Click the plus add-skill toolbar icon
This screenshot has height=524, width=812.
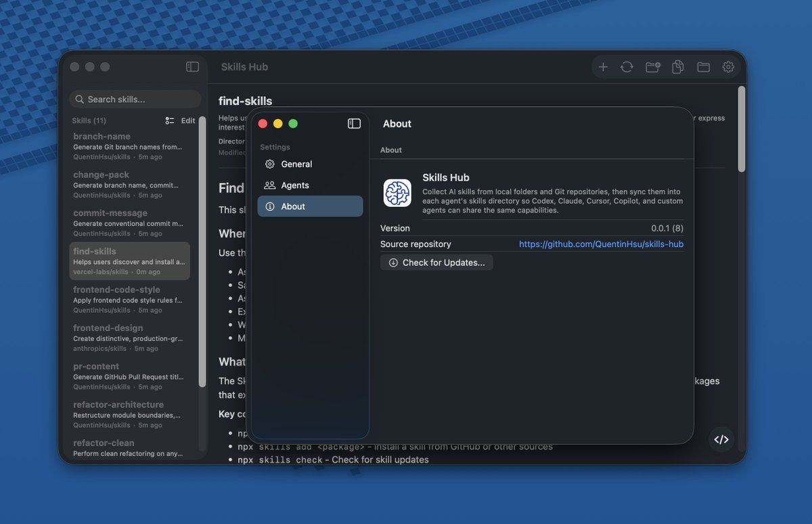(x=603, y=67)
